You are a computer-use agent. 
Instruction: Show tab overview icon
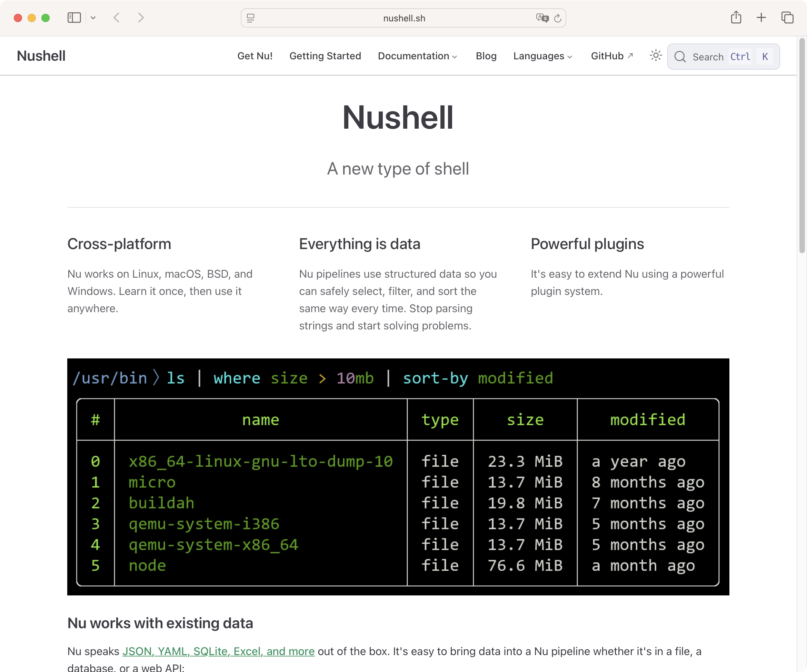point(787,18)
